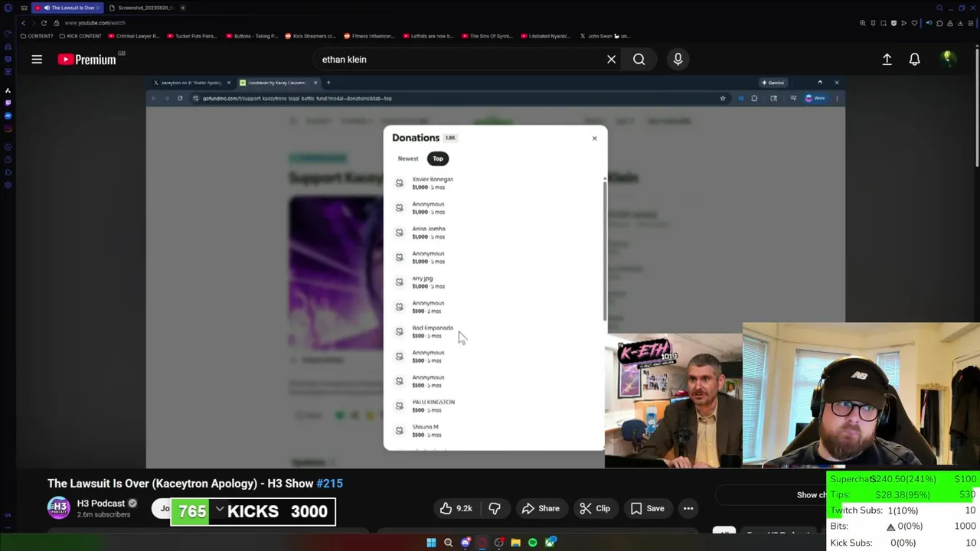Open the 'The Sins Of Synni...' bookmark

tap(486, 36)
